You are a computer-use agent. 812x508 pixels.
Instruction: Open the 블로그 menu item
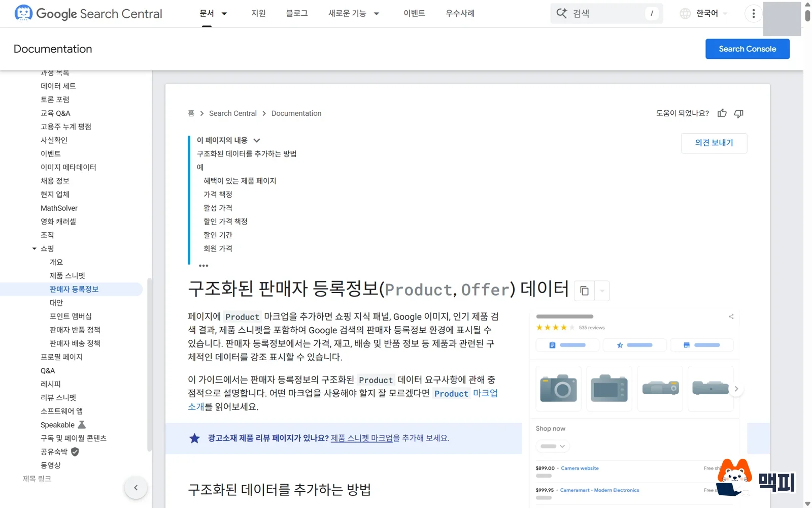point(297,13)
